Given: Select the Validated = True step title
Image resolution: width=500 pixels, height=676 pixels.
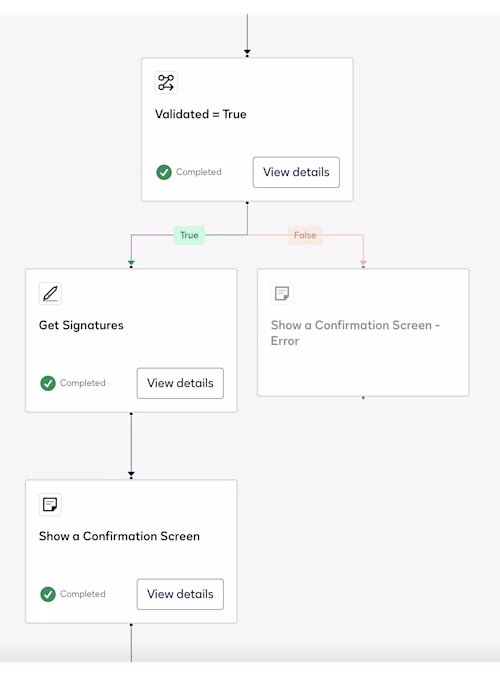Looking at the screenshot, I should [x=201, y=114].
